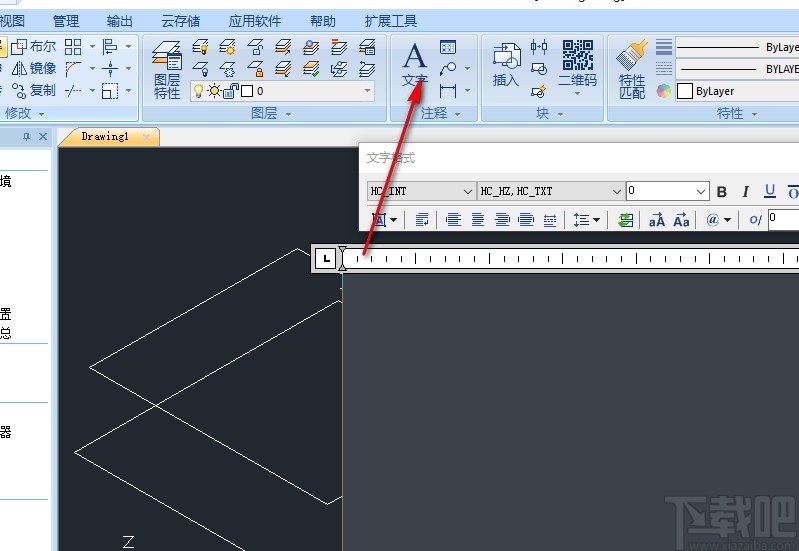
Task: Open the Manage (管理) ribbon tab
Action: (x=66, y=21)
